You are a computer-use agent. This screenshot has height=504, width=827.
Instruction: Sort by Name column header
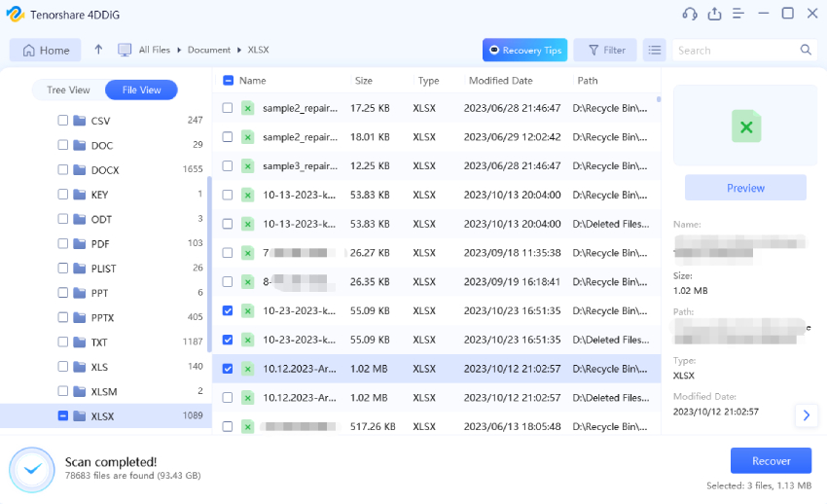(253, 81)
